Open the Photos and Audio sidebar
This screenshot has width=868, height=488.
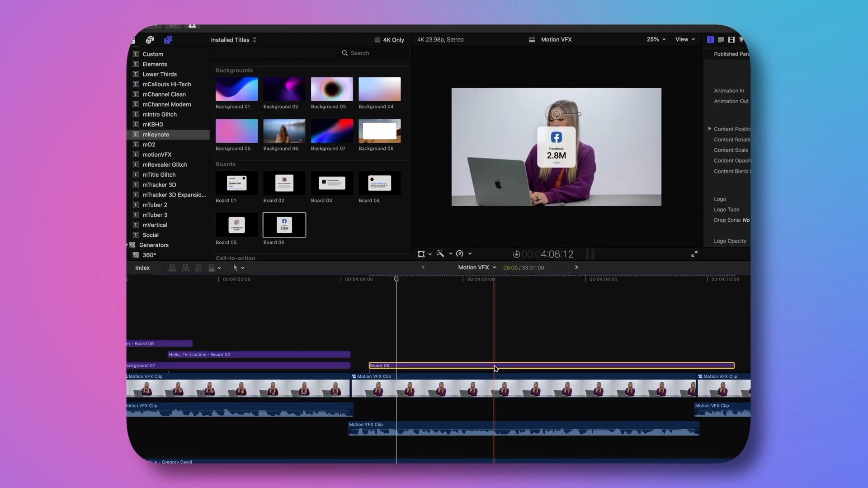(x=150, y=40)
